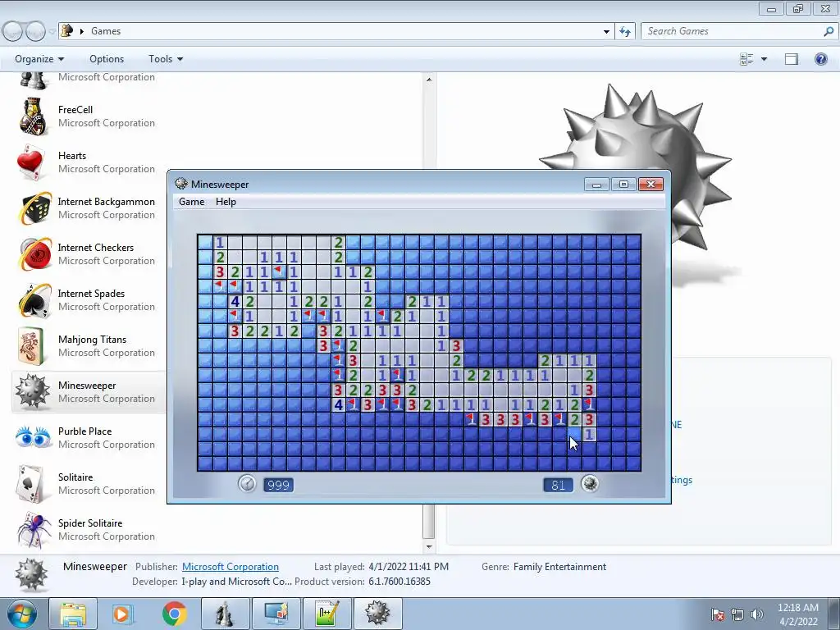Click the Action Center flag tray icon
The height and width of the screenshot is (630, 840).
tap(718, 614)
